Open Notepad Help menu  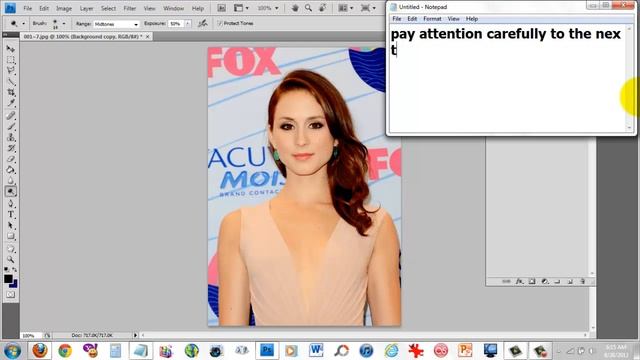tap(472, 19)
